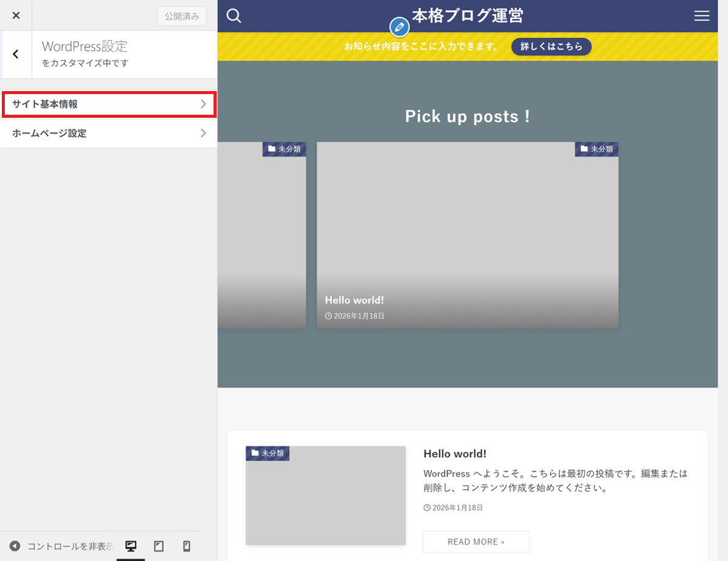Open search via the magnifier icon
728x561 pixels.
(234, 16)
